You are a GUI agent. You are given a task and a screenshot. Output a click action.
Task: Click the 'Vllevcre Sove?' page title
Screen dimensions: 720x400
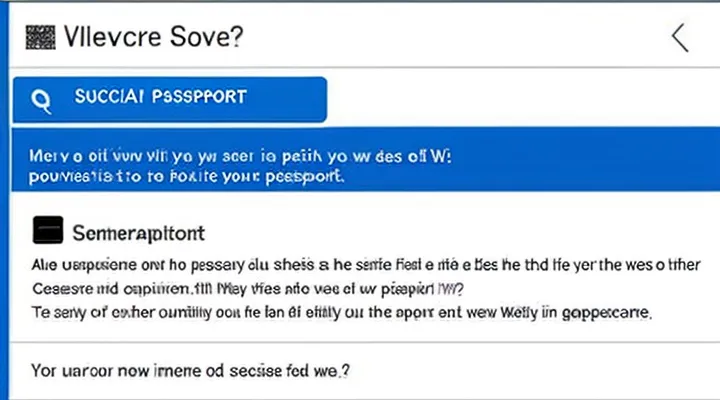[154, 38]
